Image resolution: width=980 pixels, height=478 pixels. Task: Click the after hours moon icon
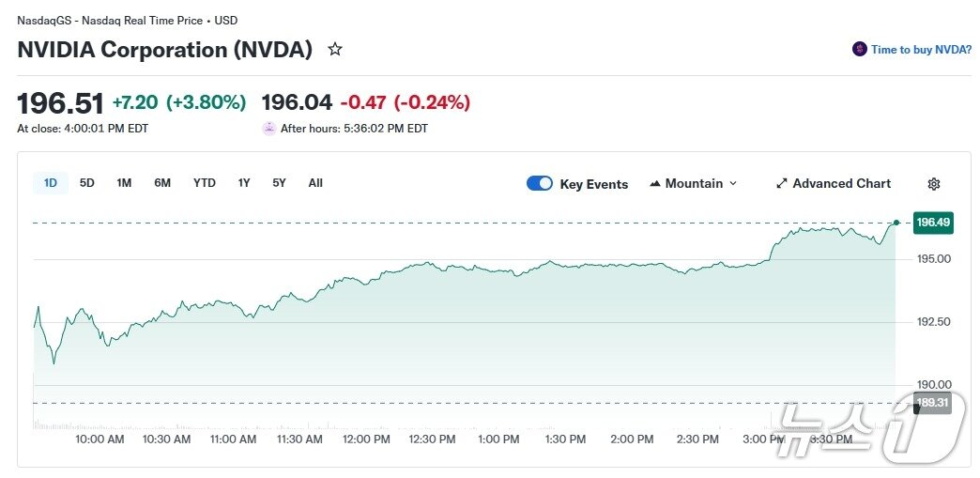tap(269, 129)
